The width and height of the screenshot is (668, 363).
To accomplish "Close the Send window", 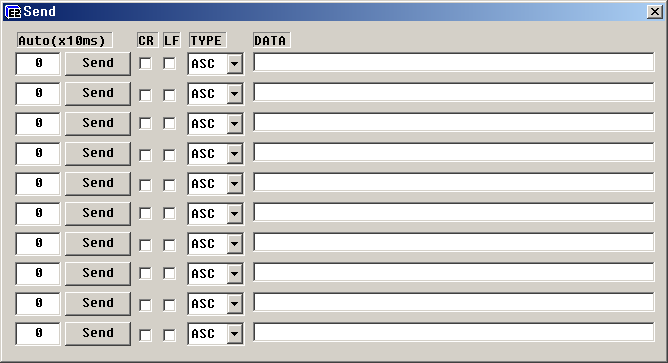I will [x=654, y=12].
